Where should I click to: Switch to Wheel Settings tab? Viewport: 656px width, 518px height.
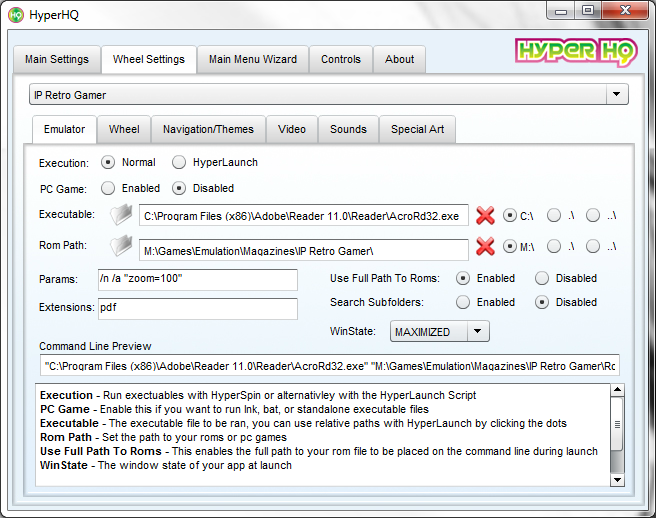click(x=149, y=59)
